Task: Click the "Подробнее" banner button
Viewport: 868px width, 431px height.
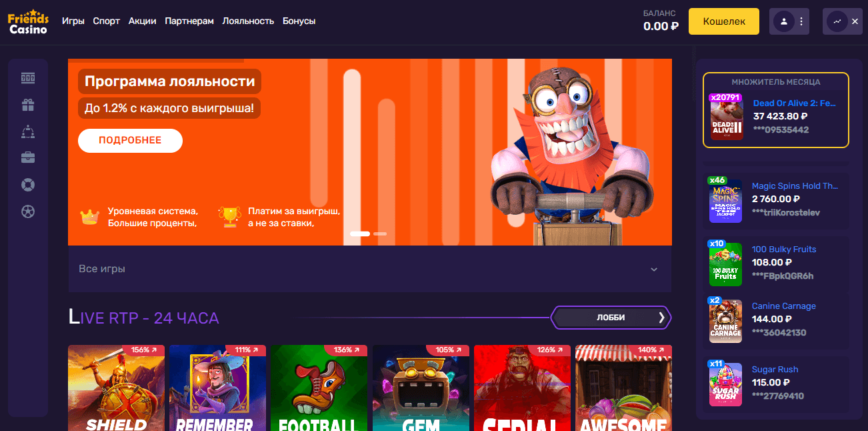Action: (130, 140)
